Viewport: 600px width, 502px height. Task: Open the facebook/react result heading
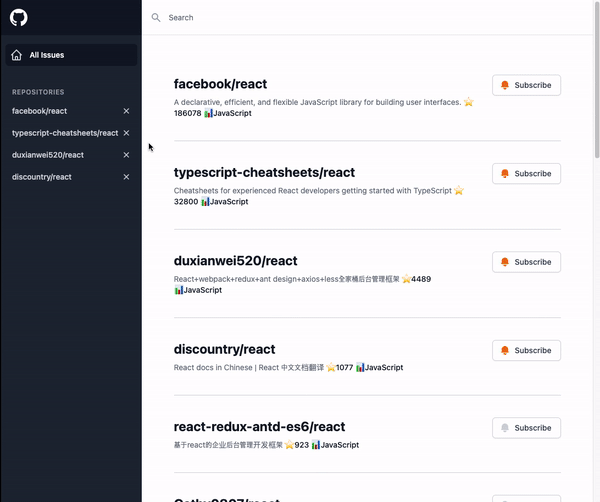220,84
